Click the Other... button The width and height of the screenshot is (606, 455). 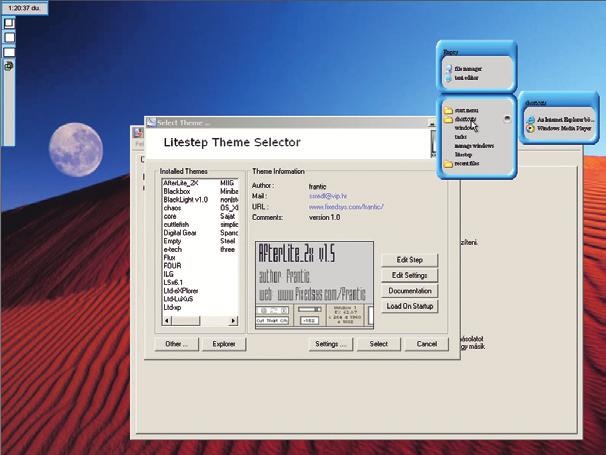point(177,344)
